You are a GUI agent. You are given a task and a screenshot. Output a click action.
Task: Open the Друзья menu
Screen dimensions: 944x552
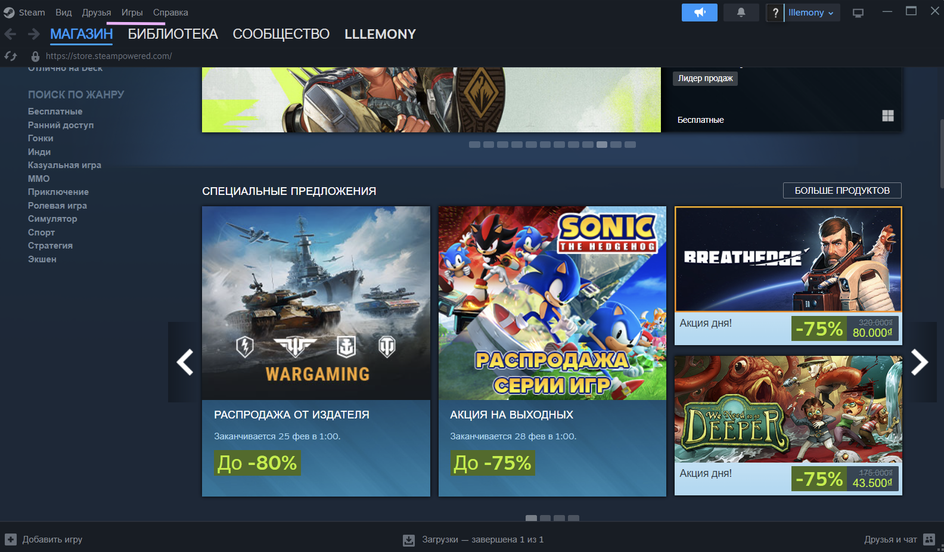[x=96, y=12]
